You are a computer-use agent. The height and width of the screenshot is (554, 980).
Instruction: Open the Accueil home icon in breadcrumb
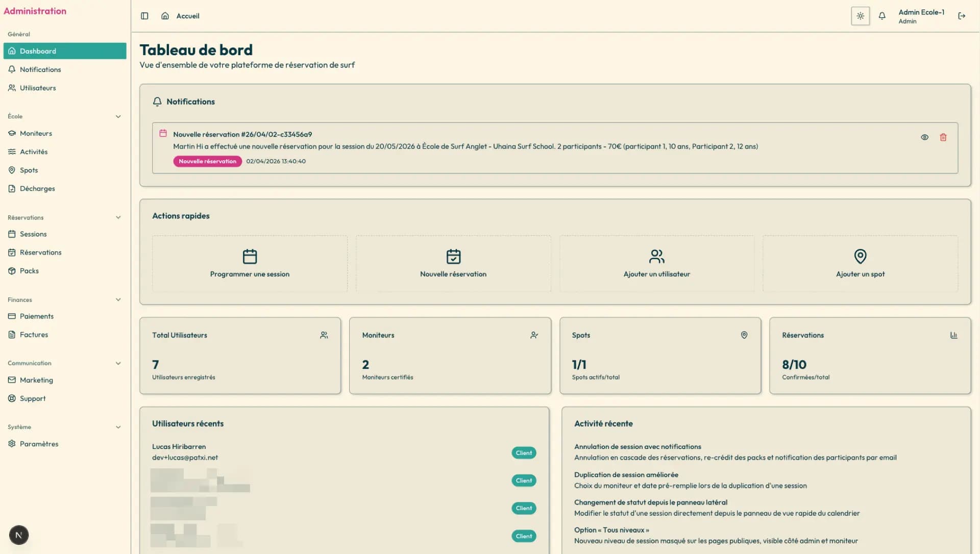coord(164,16)
